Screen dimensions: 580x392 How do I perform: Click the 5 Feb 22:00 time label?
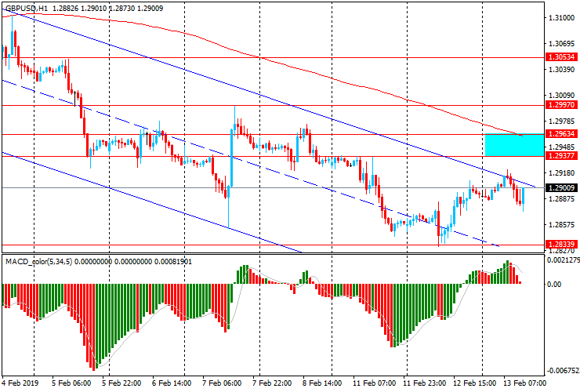(121, 384)
